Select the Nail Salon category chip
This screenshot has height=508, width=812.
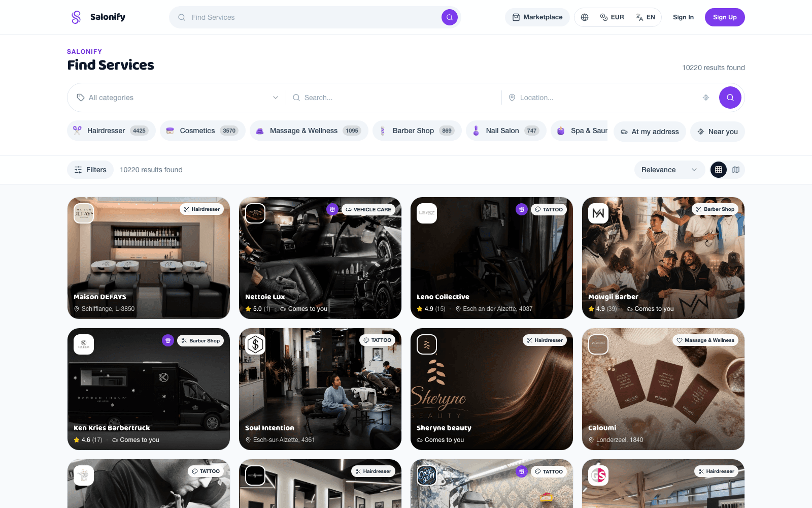click(506, 131)
